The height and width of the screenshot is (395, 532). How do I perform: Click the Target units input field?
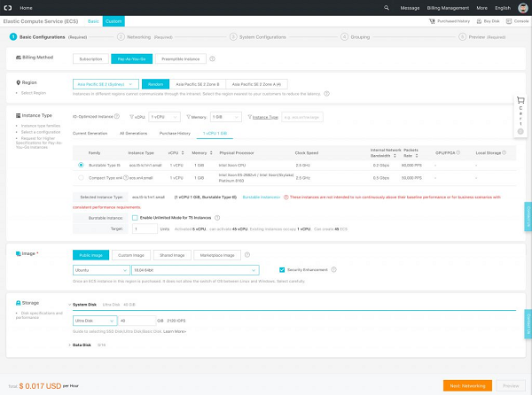[145, 228]
